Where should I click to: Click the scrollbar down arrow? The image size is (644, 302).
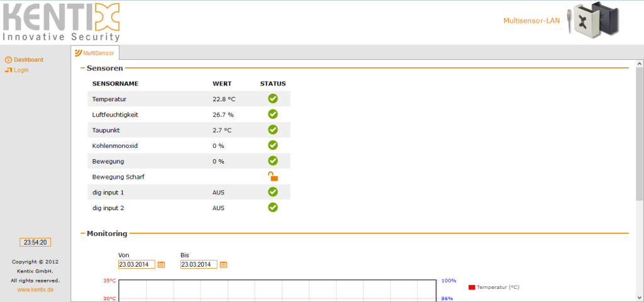pos(640,297)
